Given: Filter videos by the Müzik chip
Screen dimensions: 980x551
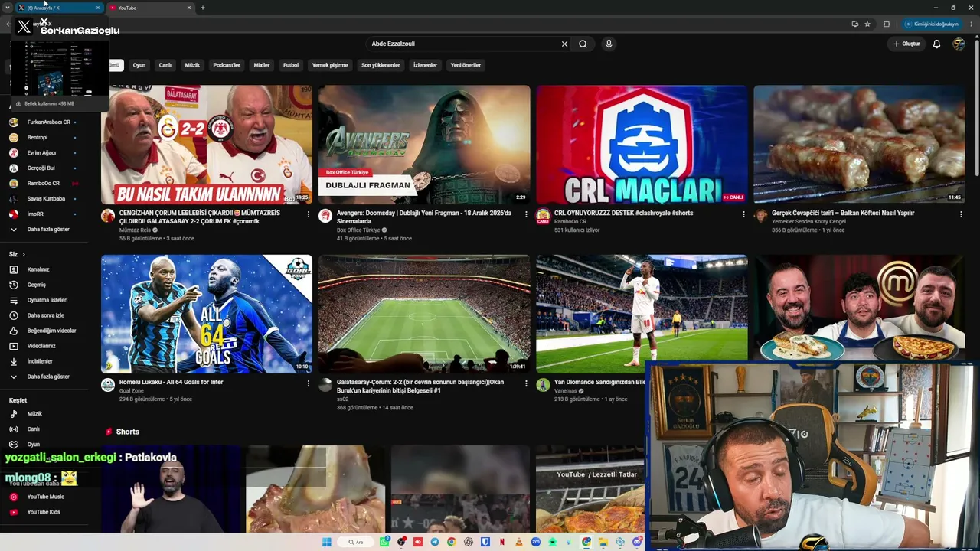Looking at the screenshot, I should (x=192, y=65).
